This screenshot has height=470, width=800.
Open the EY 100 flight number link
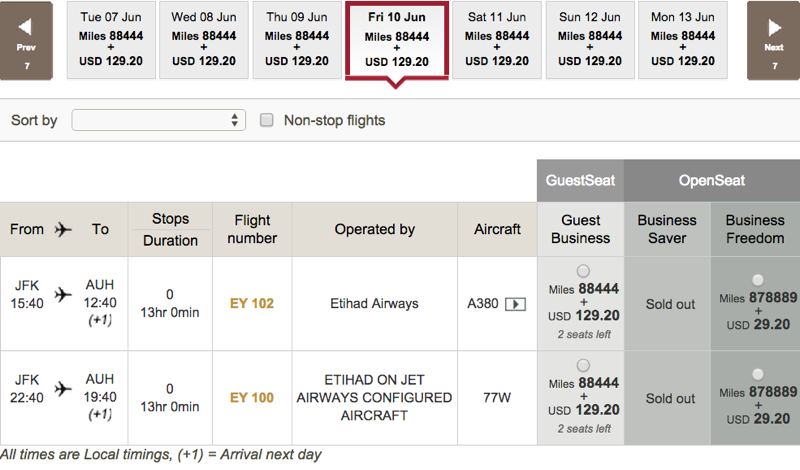click(252, 398)
